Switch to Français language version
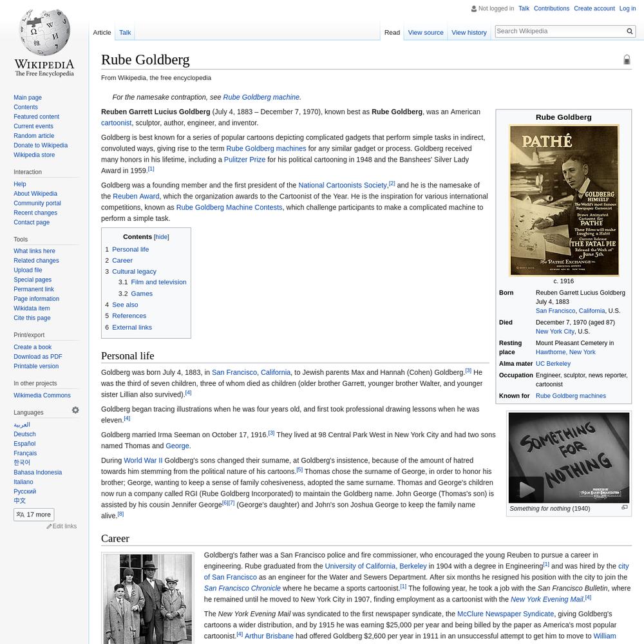644x644 pixels. click(25, 453)
